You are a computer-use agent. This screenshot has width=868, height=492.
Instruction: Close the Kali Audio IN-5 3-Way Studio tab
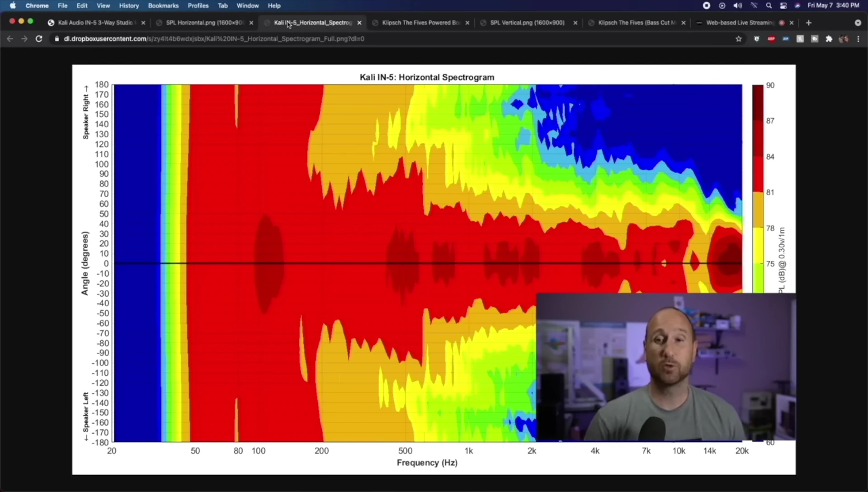(143, 23)
